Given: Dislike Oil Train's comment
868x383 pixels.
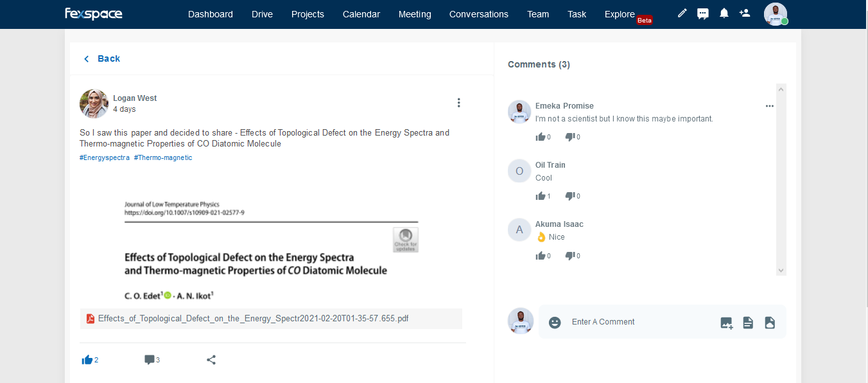Looking at the screenshot, I should 570,196.
